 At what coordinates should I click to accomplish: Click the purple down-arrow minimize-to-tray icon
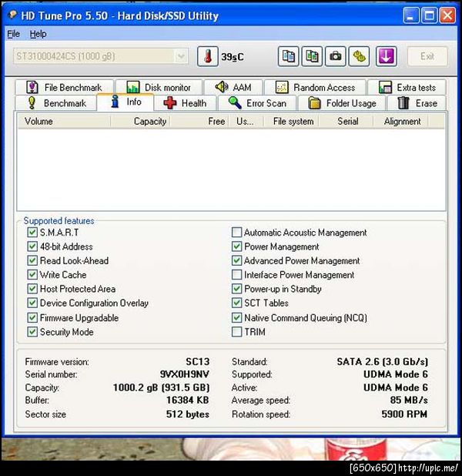coord(386,56)
